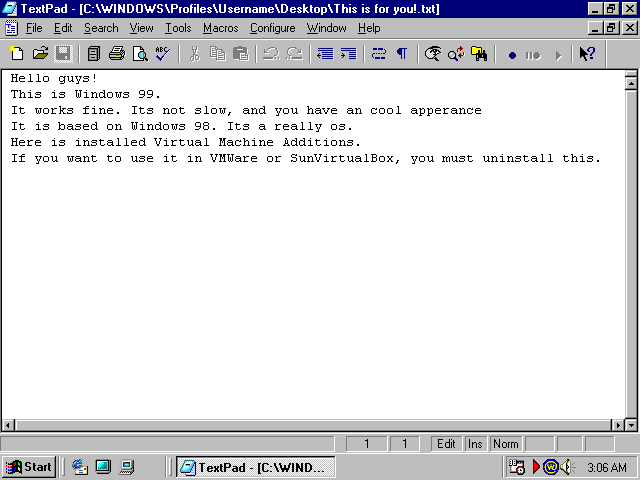Open the Tools menu

click(178, 28)
